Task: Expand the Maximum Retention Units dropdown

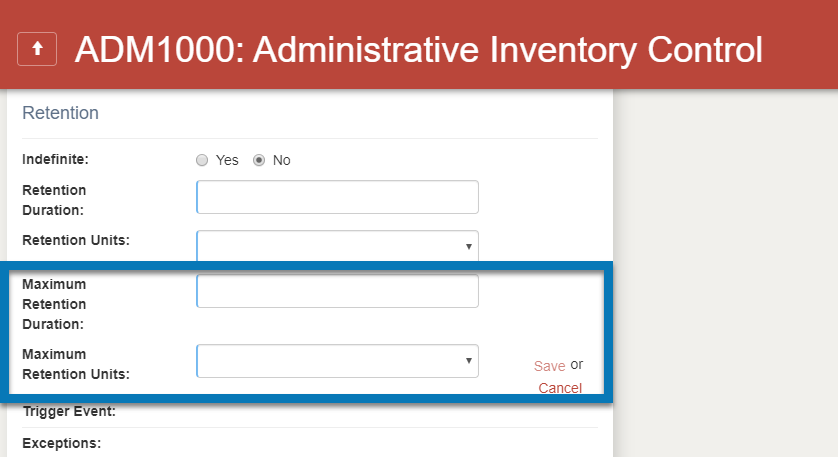Action: click(337, 361)
